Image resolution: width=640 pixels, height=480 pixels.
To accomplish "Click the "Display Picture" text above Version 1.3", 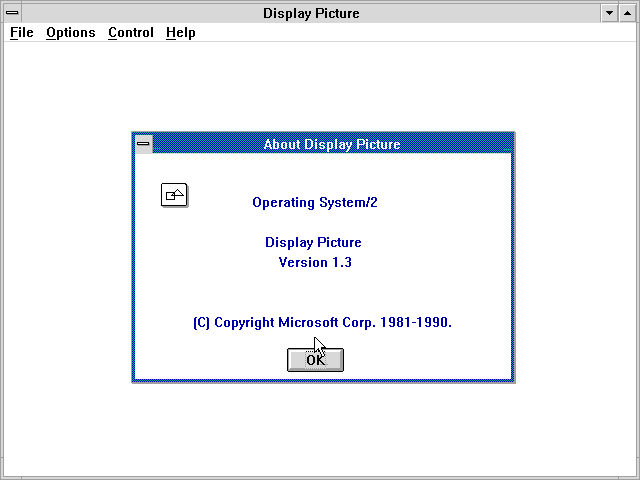I will (313, 242).
